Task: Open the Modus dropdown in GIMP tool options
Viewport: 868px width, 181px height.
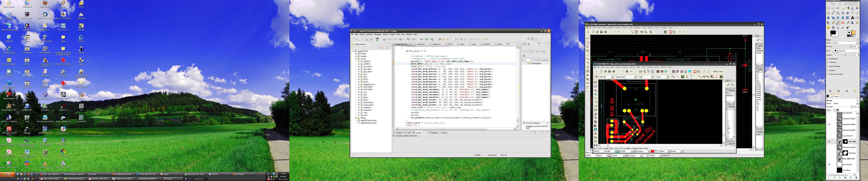Action: click(x=846, y=43)
